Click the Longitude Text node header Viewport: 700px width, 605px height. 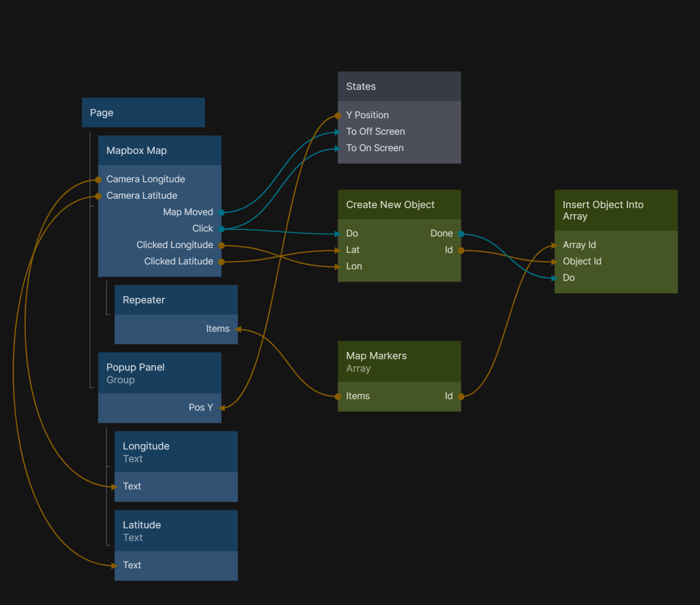pyautogui.click(x=176, y=452)
